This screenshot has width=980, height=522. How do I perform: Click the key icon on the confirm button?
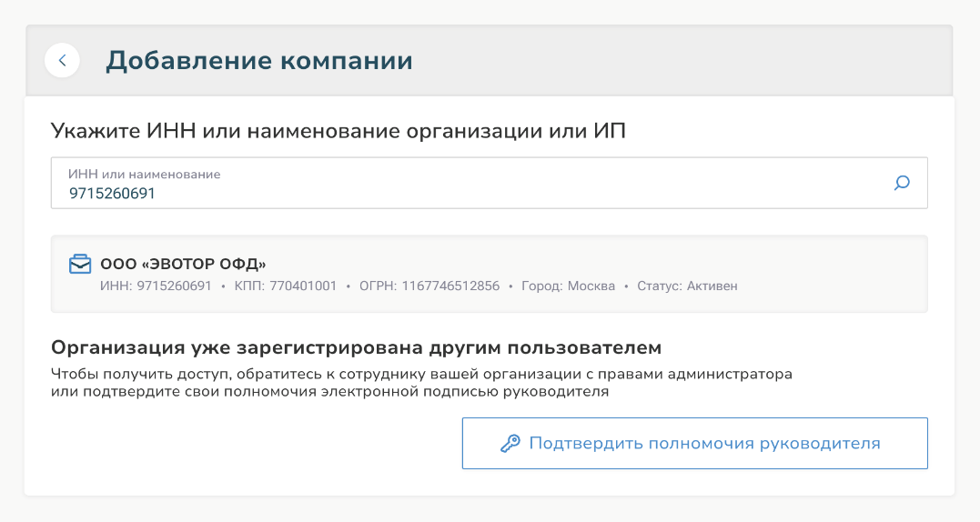click(x=510, y=443)
